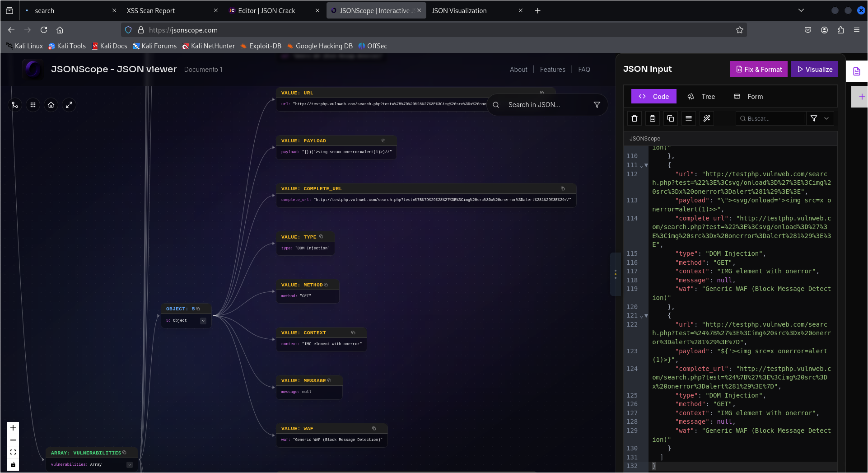The height and width of the screenshot is (473, 868).
Task: Click the paste-from-clipboard icon
Action: pyautogui.click(x=652, y=118)
